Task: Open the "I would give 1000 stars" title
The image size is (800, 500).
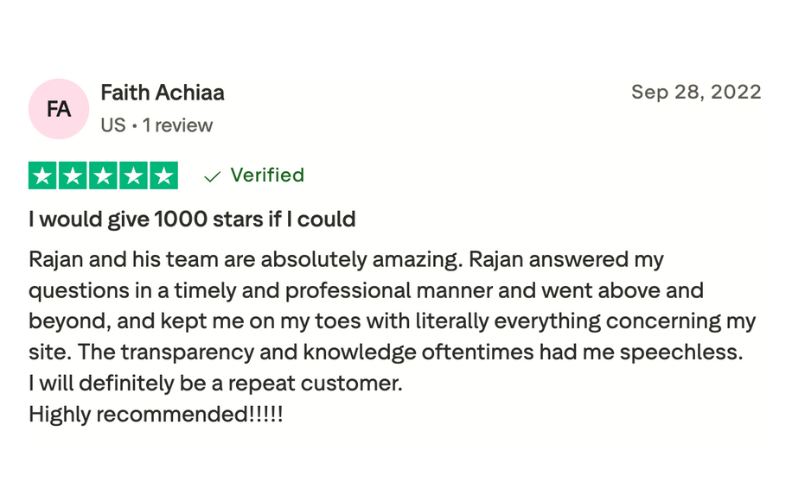Action: click(x=192, y=218)
